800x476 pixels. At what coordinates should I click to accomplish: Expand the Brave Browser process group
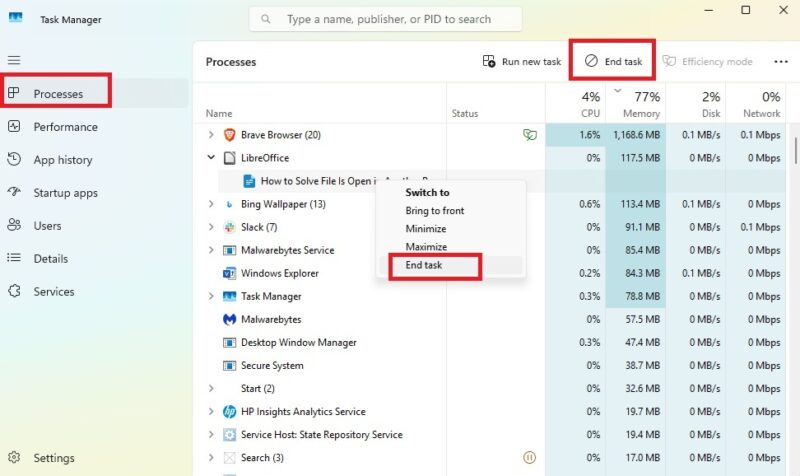tap(210, 135)
